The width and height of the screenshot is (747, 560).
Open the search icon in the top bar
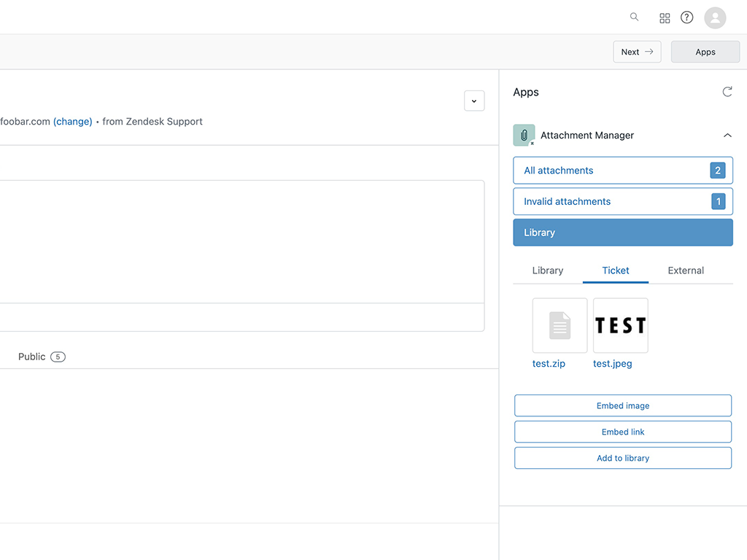tap(634, 17)
